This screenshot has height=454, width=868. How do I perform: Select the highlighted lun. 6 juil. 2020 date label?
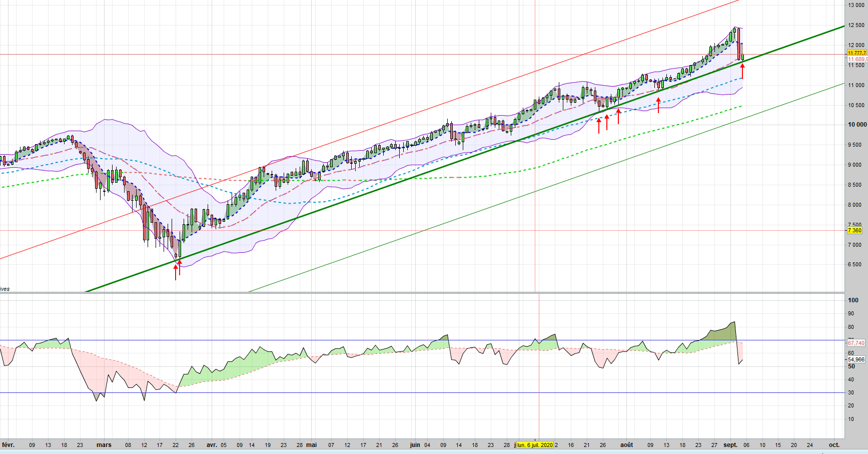point(535,445)
